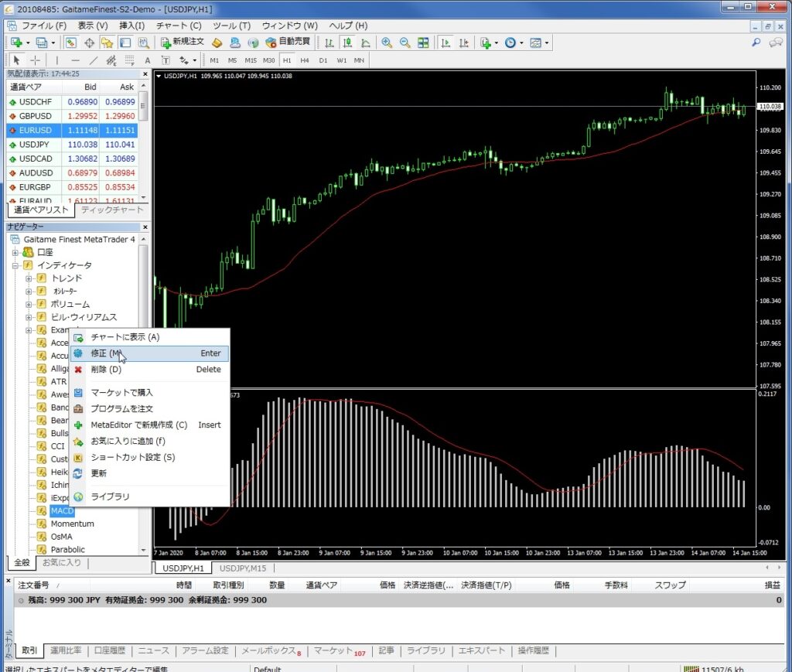The width and height of the screenshot is (792, 672).
Task: Switch timeframe to H4
Action: [x=305, y=60]
